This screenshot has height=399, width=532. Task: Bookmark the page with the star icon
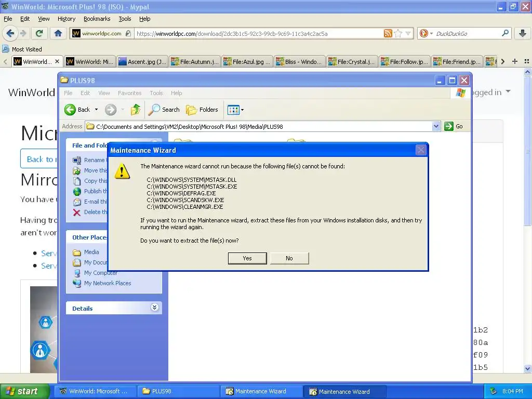398,33
